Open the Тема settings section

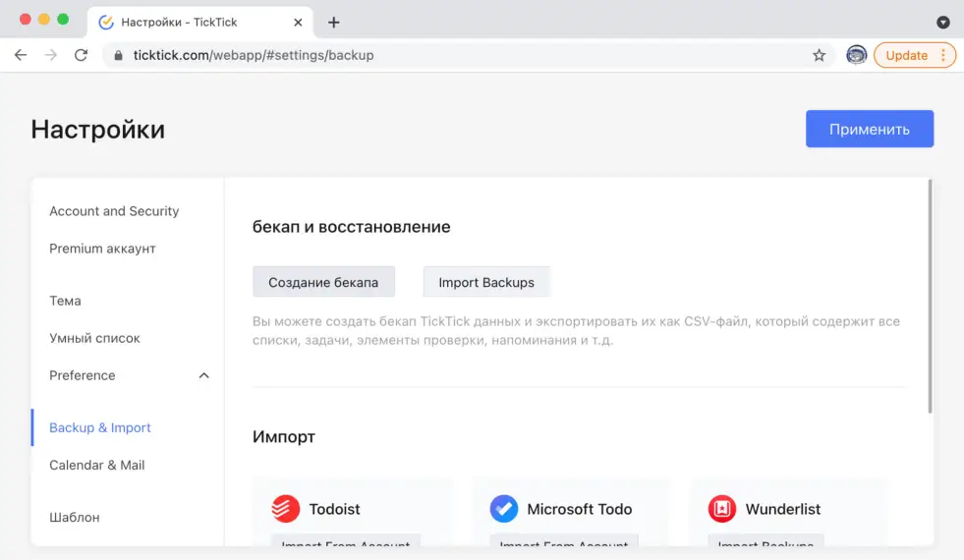[65, 301]
